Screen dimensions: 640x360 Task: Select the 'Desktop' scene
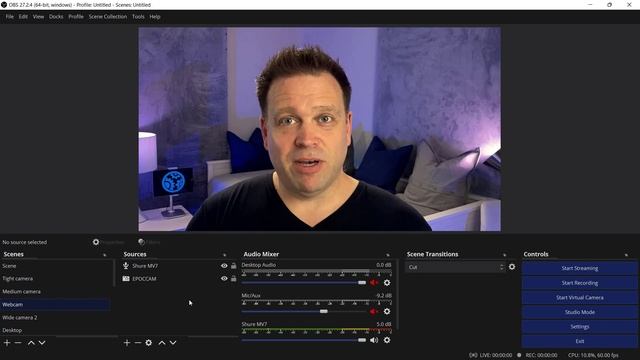[55, 330]
